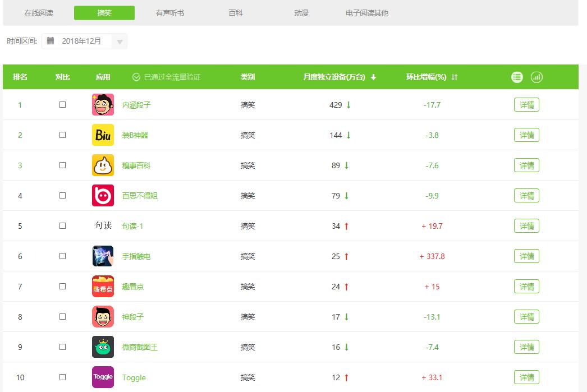Check the compare box for 装B神器
This screenshot has width=587, height=392.
click(x=62, y=135)
